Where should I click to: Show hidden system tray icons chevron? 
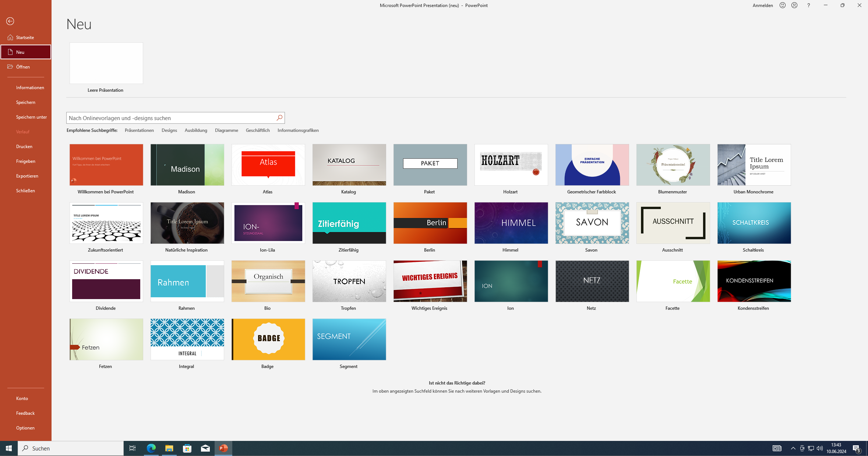point(793,448)
